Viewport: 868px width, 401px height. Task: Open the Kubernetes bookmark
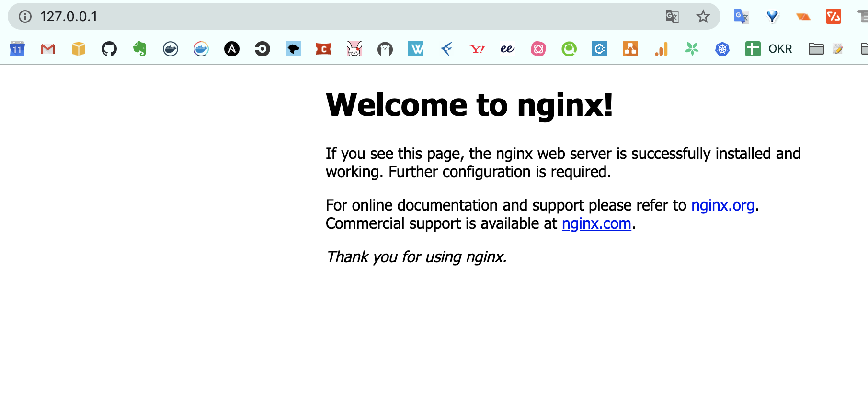pos(722,49)
